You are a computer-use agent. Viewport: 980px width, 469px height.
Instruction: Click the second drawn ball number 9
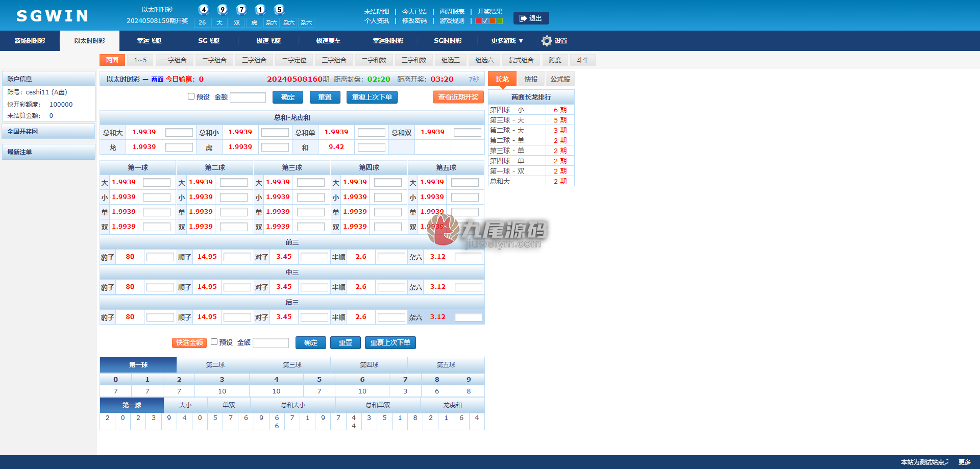tap(223, 10)
